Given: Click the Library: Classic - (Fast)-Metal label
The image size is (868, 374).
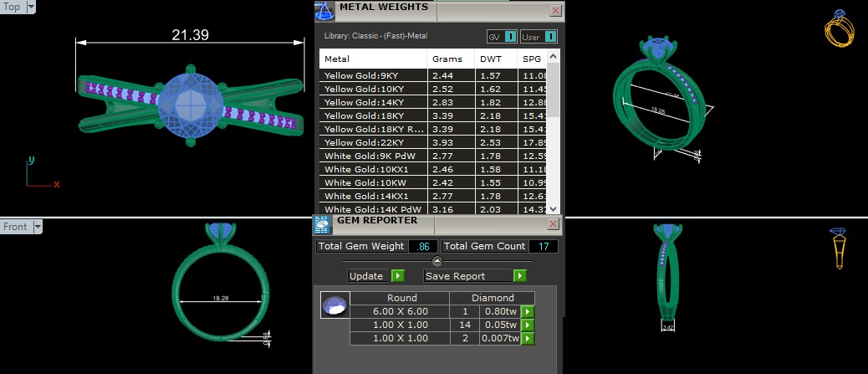Looking at the screenshot, I should pyautogui.click(x=375, y=36).
